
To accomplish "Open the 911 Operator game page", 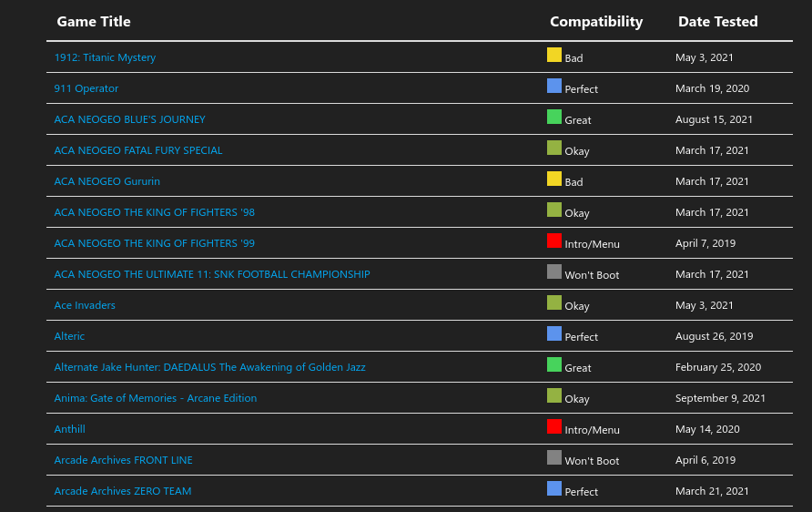I will tap(86, 88).
